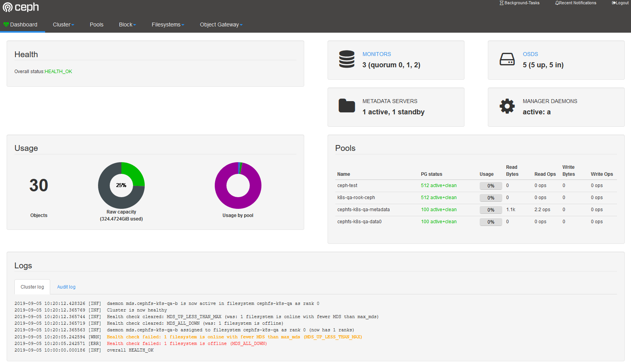Click the 3 (quorum 0, 1, 2) value
The height and width of the screenshot is (364, 631).
(x=391, y=65)
